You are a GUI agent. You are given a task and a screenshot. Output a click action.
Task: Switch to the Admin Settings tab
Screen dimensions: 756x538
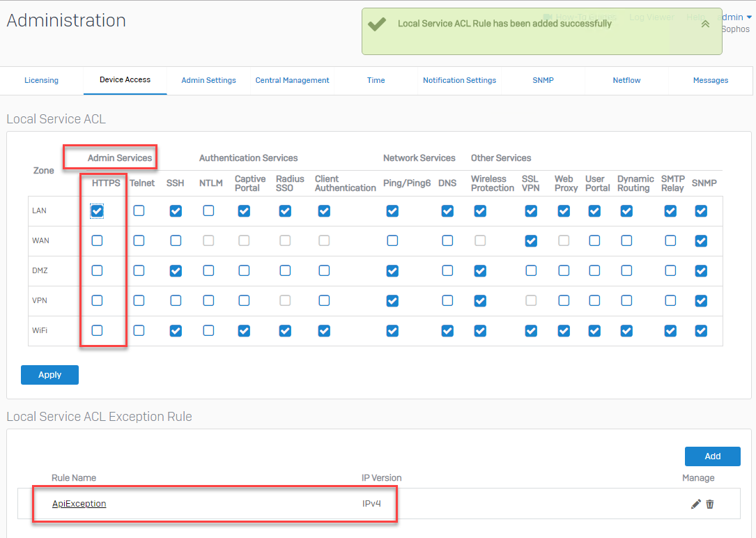click(208, 80)
